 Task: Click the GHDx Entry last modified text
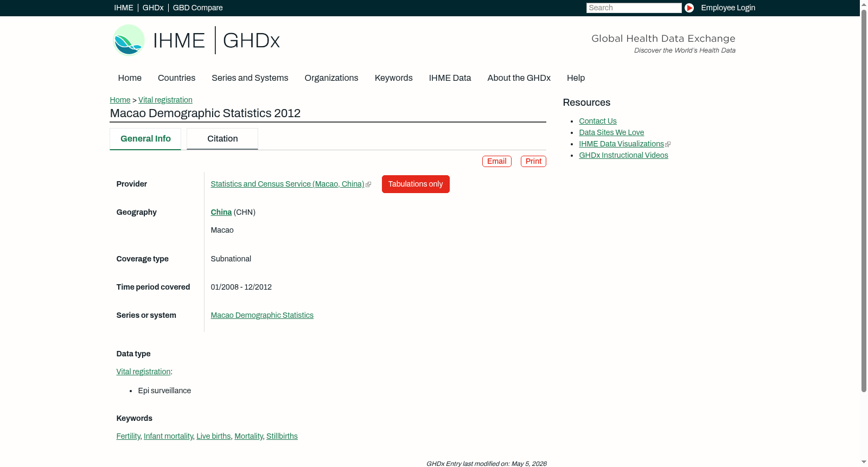coord(486,464)
